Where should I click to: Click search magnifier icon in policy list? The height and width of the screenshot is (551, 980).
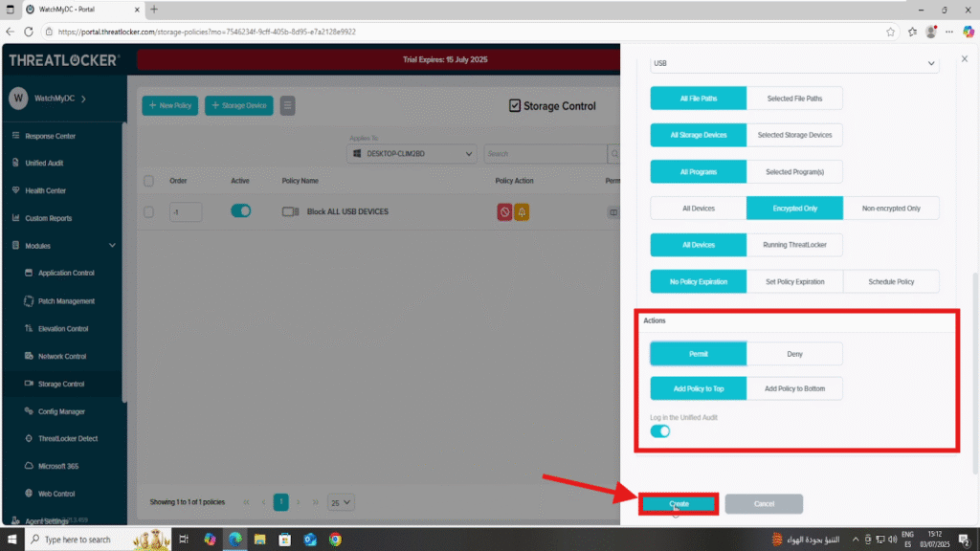[x=614, y=154]
